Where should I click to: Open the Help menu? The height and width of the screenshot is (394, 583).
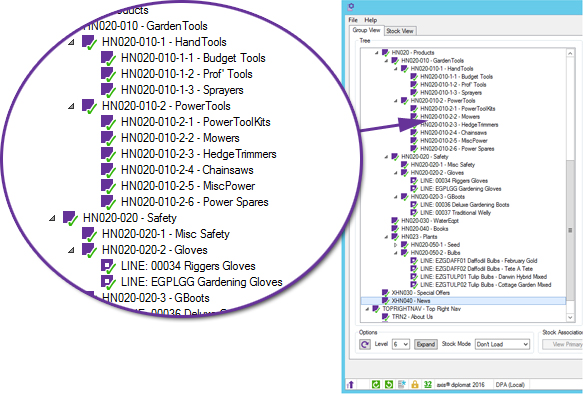tap(370, 20)
